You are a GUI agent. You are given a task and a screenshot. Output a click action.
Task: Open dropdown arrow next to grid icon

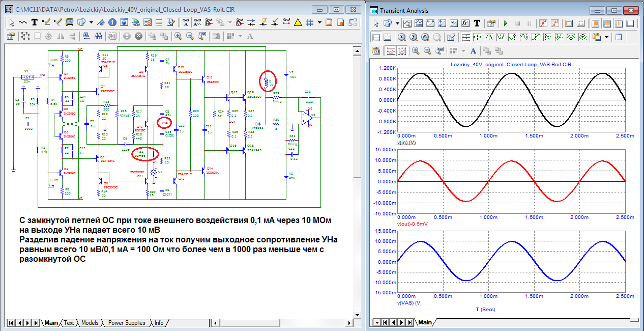click(319, 22)
